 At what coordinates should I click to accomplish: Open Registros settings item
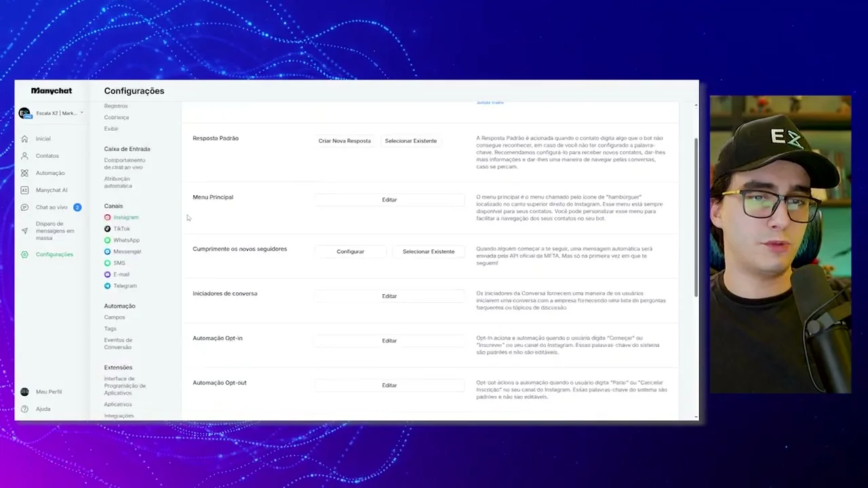(x=116, y=106)
